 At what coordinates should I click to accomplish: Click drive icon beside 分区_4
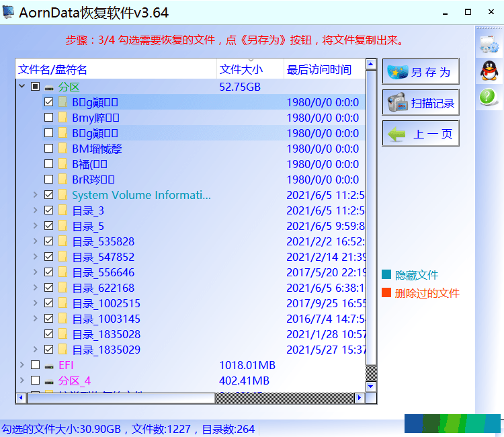[x=49, y=381]
